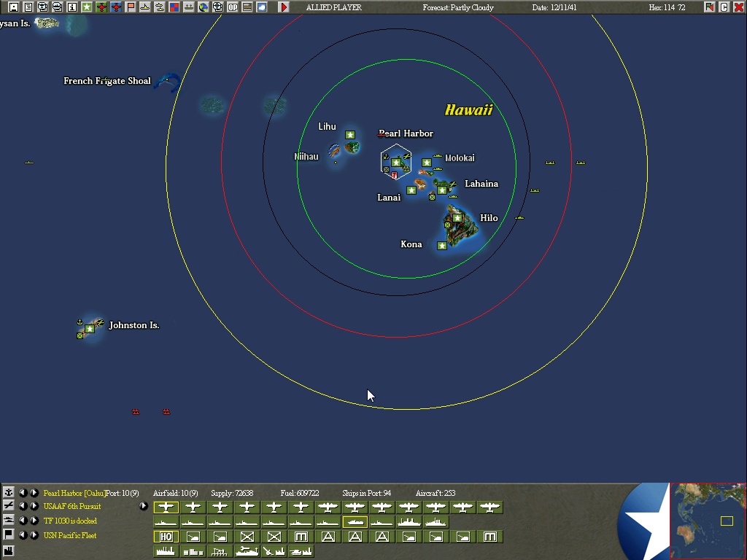This screenshot has height=560, width=747.
Task: Go to next base beside Pearl Harbor
Action: tap(34, 492)
